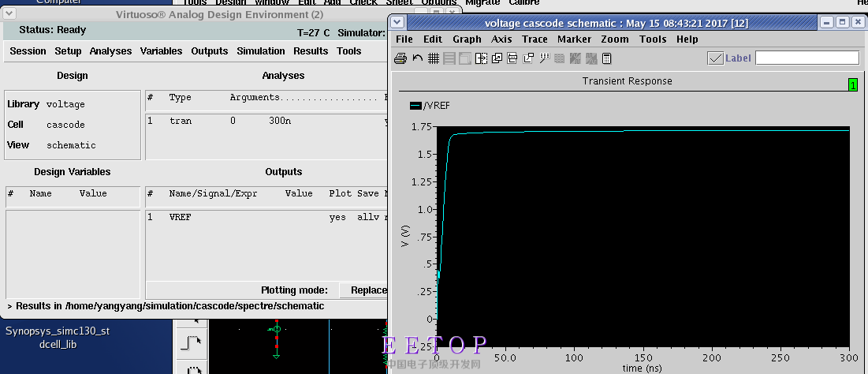The image size is (868, 374).
Task: Click the print icon in waveform toolbar
Action: (400, 58)
